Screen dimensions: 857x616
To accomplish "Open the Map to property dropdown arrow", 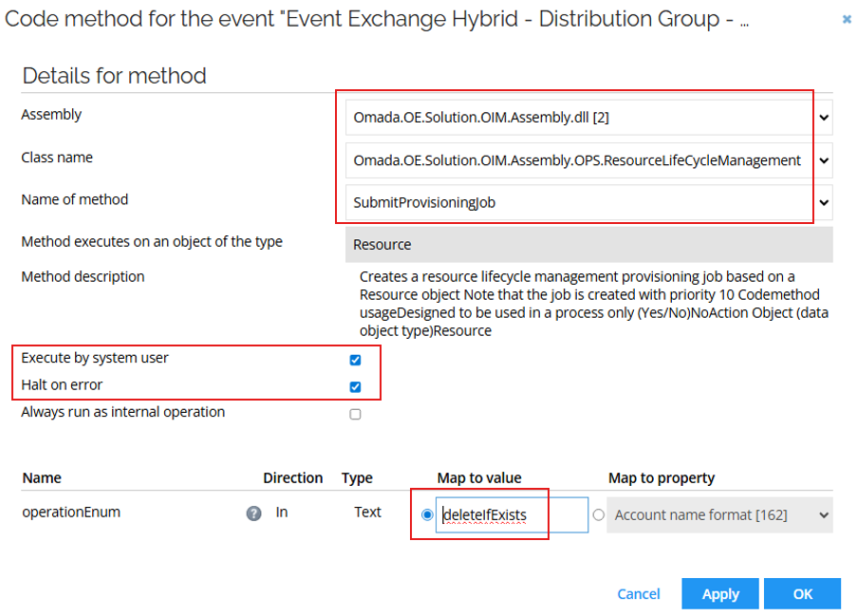I will coord(822,514).
